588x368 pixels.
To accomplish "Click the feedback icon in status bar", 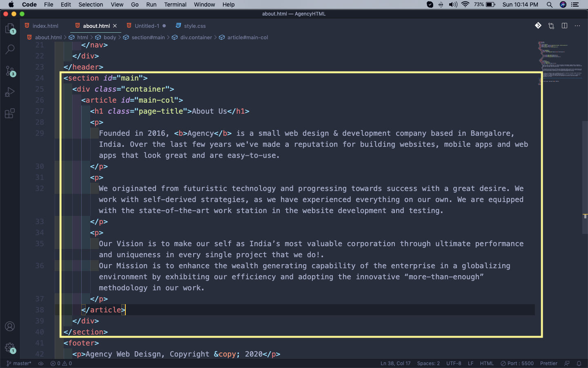I will tap(567, 363).
